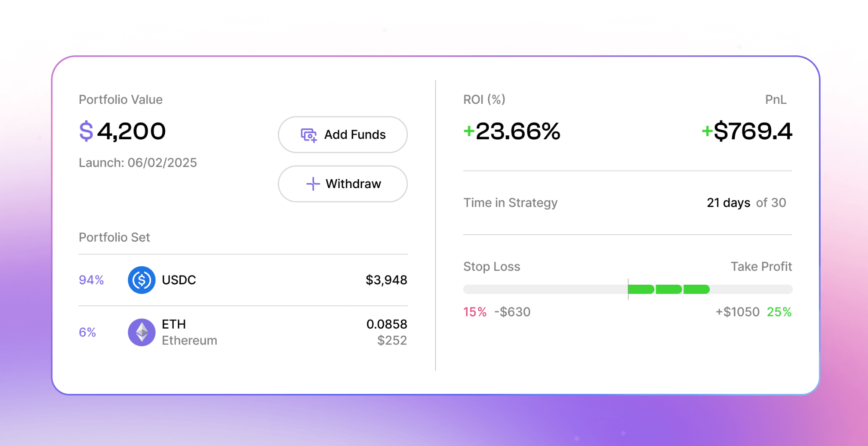Click the plus icon beside Withdraw
The height and width of the screenshot is (446, 868).
click(x=313, y=184)
